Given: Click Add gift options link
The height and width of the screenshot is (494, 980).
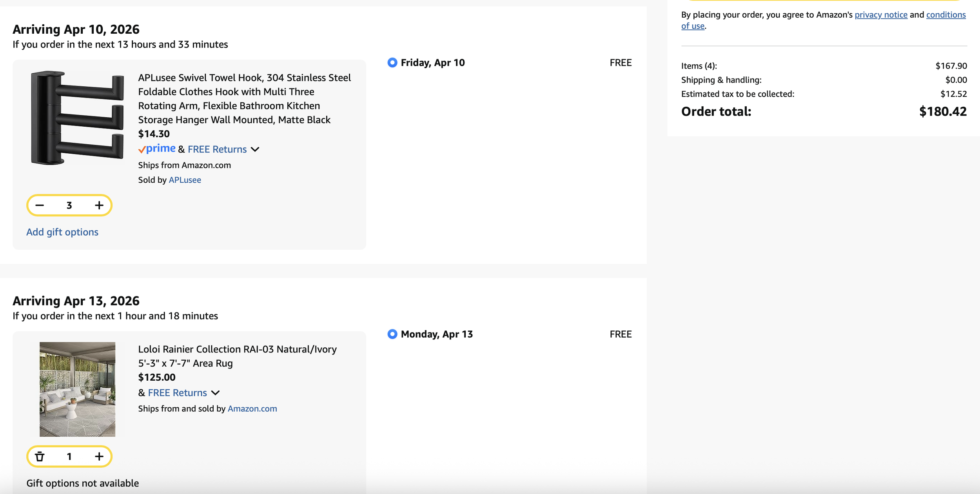Looking at the screenshot, I should [62, 232].
